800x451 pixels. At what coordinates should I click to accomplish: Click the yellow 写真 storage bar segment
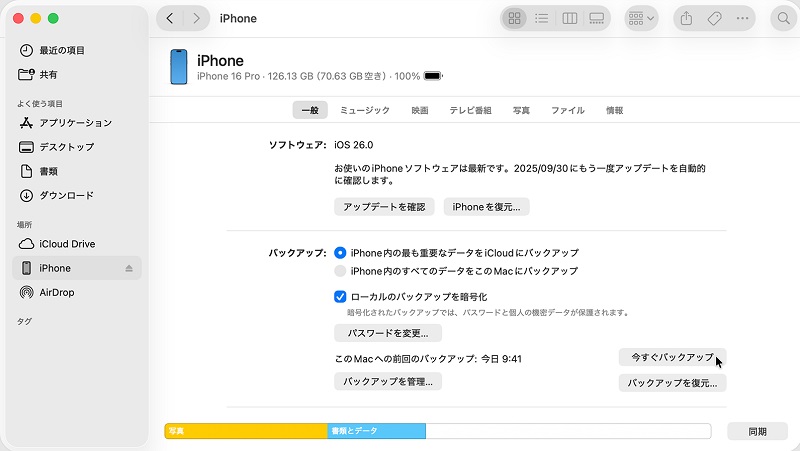click(x=246, y=431)
